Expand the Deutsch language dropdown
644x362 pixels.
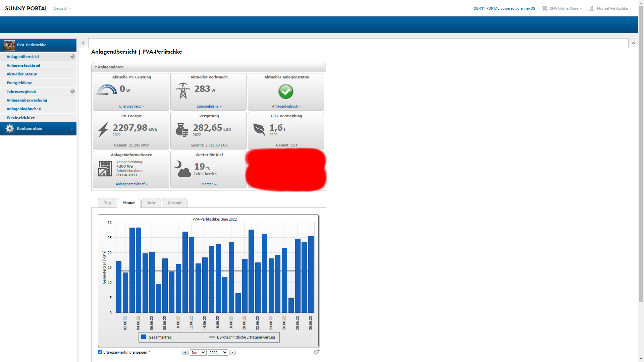pos(63,8)
